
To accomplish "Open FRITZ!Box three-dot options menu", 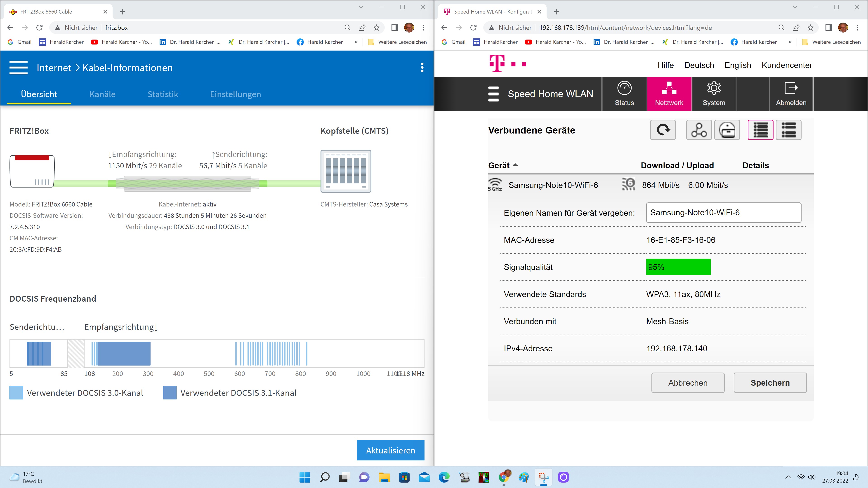I will (422, 68).
